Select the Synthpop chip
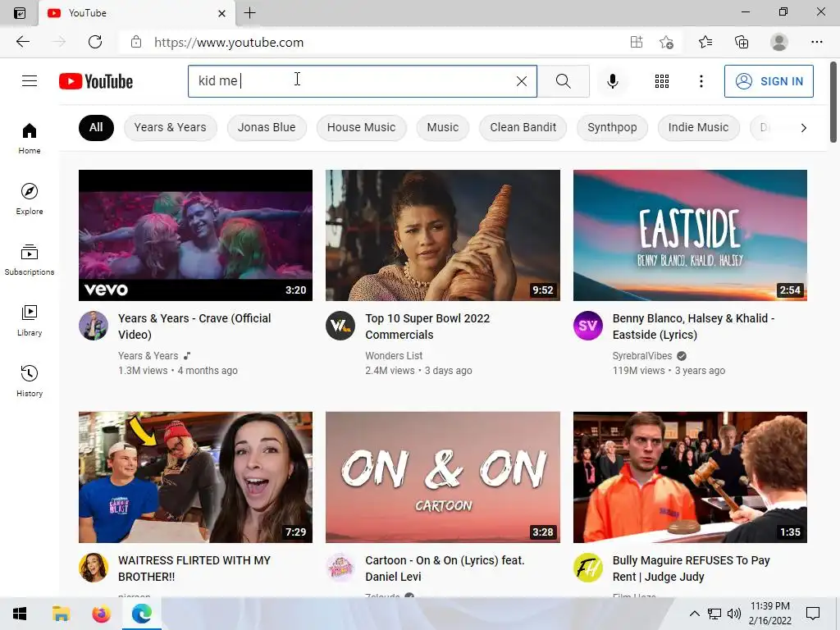840x630 pixels. pyautogui.click(x=612, y=127)
